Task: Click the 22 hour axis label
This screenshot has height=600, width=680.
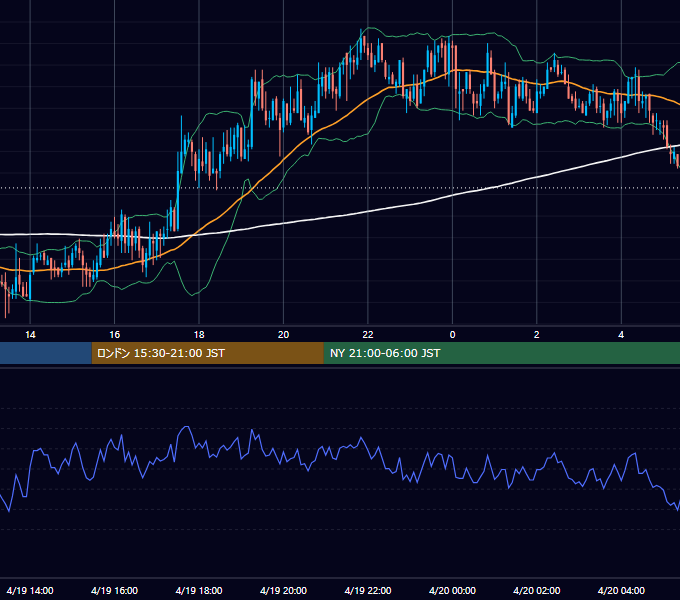Action: pyautogui.click(x=368, y=335)
